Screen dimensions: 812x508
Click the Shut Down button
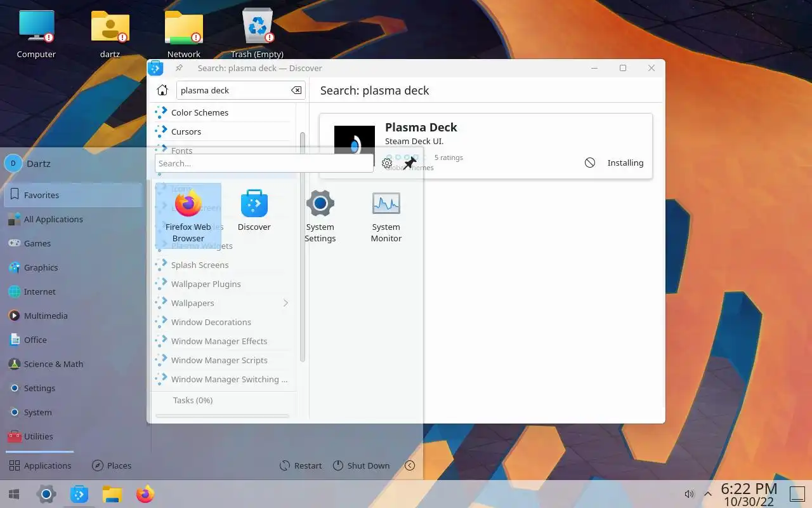361,465
